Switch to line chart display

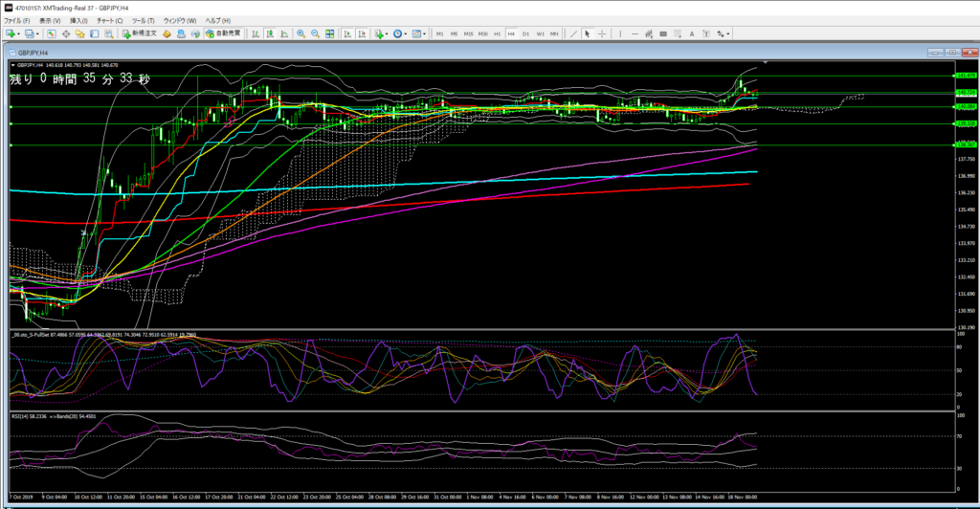coord(284,33)
